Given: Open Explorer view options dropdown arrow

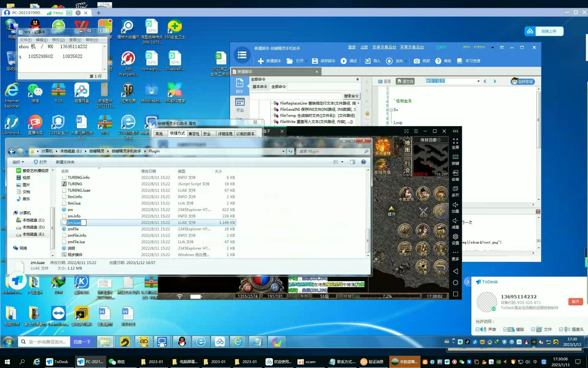Looking at the screenshot, I should [342, 162].
